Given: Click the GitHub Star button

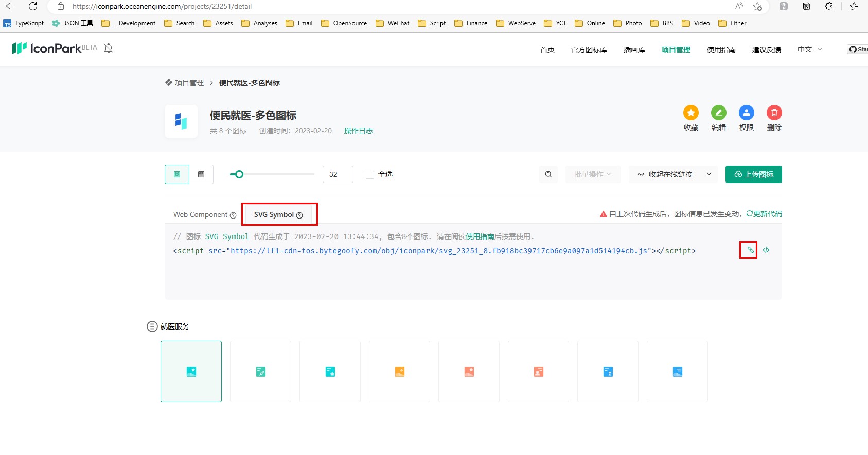Looking at the screenshot, I should pos(858,49).
